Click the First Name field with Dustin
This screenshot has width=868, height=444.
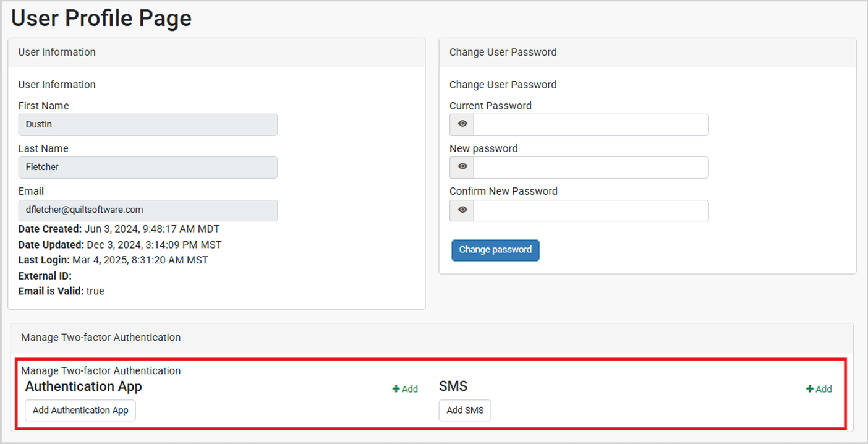coord(148,124)
